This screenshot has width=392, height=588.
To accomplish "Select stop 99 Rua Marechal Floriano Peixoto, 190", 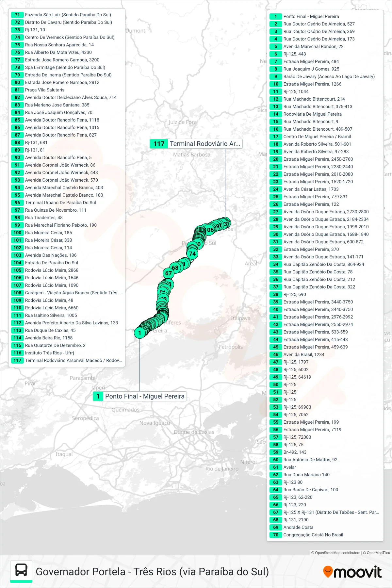I will tap(67, 225).
